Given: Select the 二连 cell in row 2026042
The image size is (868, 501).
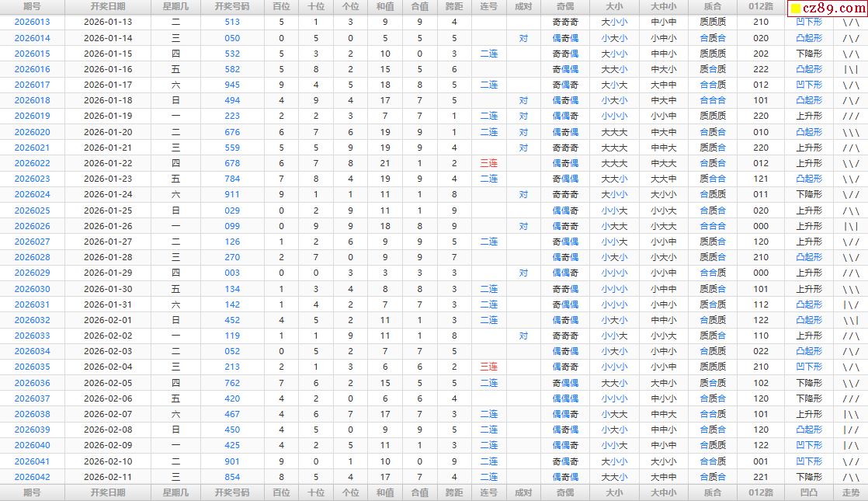Looking at the screenshot, I should coord(489,477).
